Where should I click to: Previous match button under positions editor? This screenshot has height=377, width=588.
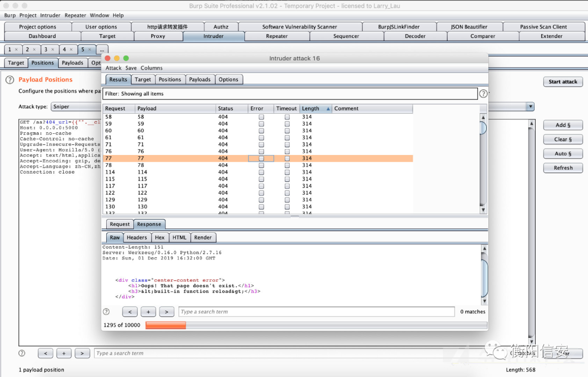pyautogui.click(x=45, y=353)
